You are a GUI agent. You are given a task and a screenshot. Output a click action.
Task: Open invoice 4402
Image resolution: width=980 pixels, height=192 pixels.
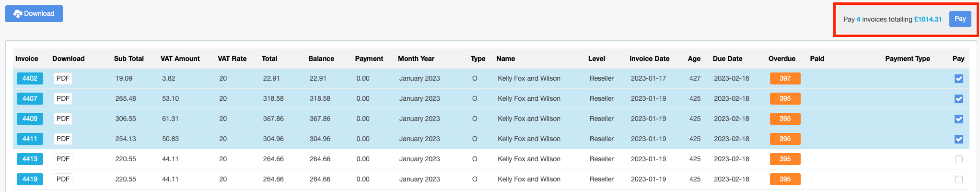tap(30, 78)
